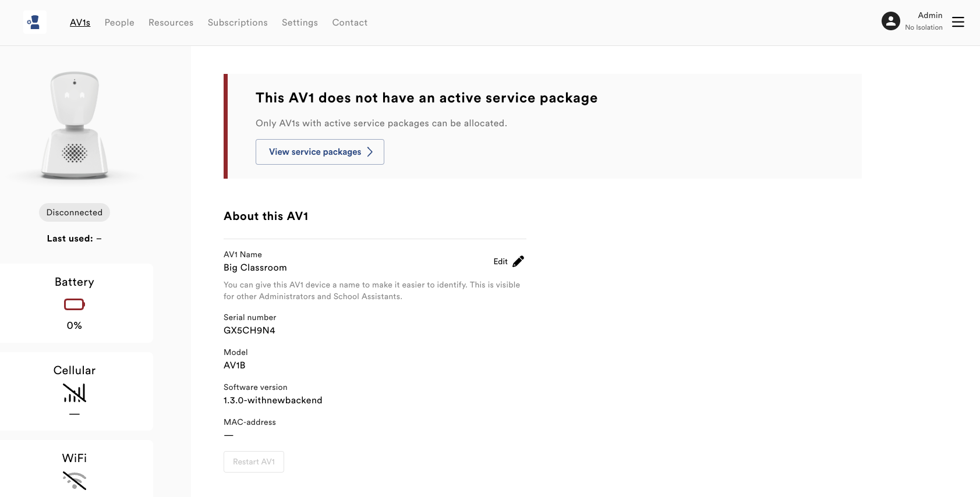
Task: Click the model value AV1B
Action: [x=235, y=365]
